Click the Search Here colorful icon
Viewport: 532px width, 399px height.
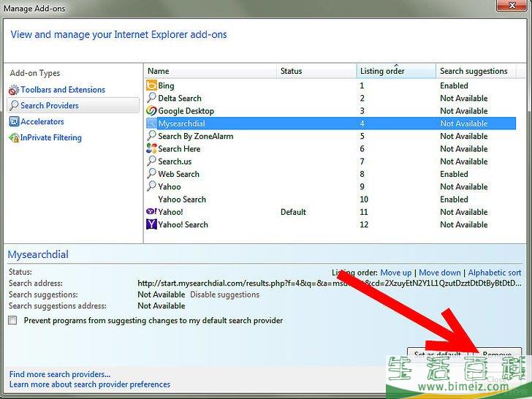[151, 148]
